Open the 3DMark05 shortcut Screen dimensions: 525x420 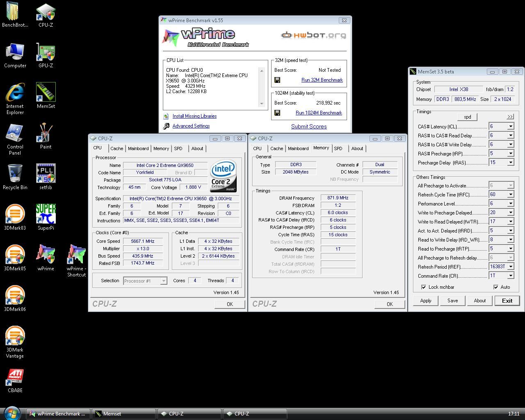15,258
